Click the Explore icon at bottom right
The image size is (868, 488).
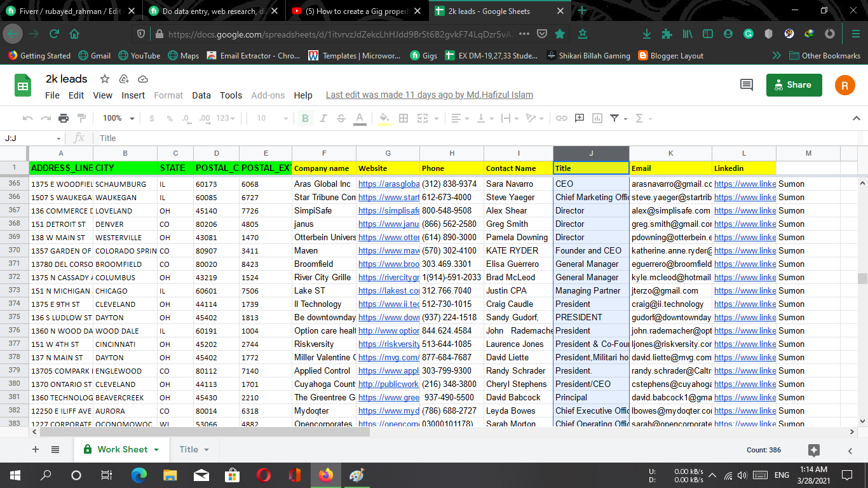point(813,450)
